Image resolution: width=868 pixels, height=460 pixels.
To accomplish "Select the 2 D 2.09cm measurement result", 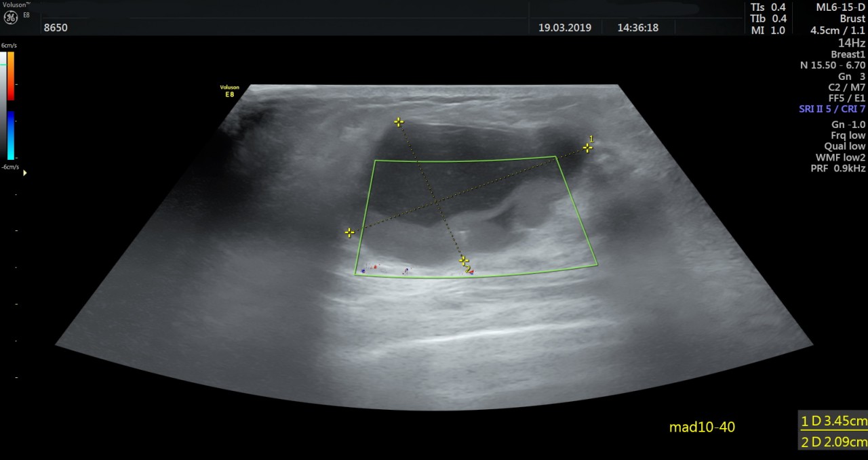I will point(833,442).
